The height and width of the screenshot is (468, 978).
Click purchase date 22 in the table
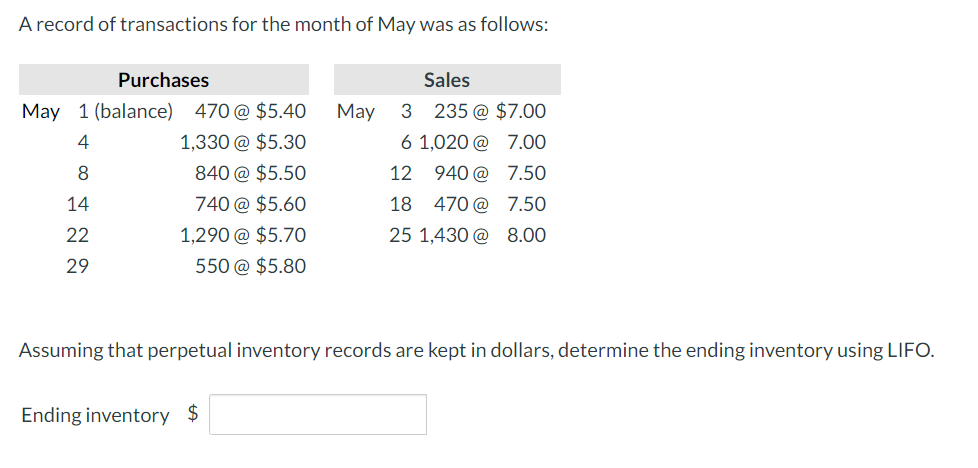point(77,235)
